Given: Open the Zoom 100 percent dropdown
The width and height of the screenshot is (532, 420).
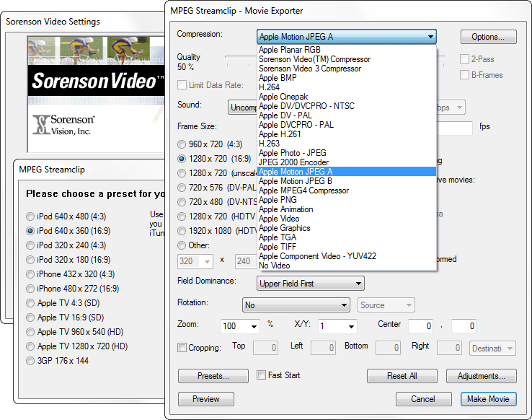Looking at the screenshot, I should 240,326.
